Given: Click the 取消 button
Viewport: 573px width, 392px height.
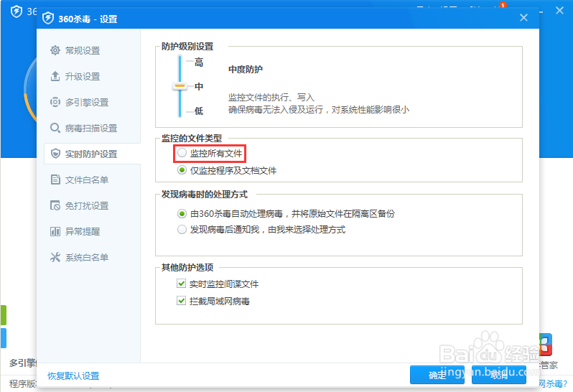Looking at the screenshot, I should [x=499, y=375].
